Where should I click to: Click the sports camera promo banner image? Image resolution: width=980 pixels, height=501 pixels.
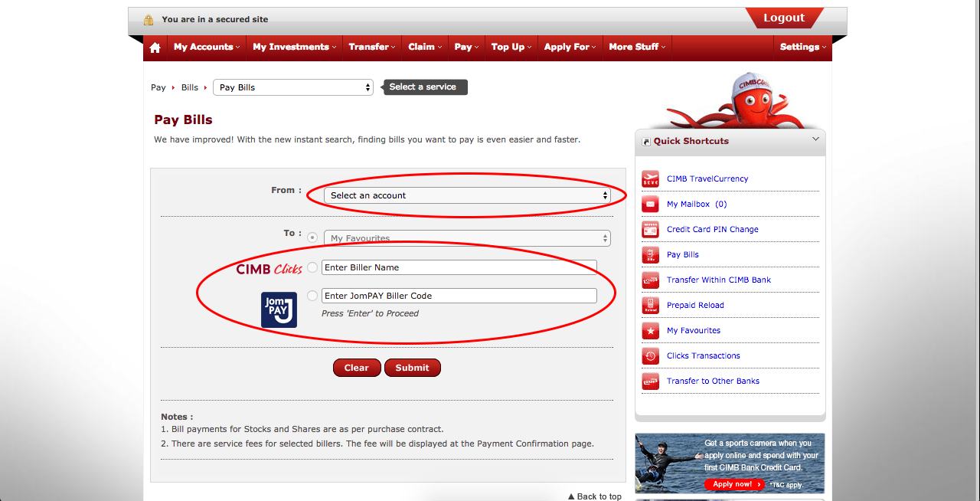point(730,463)
